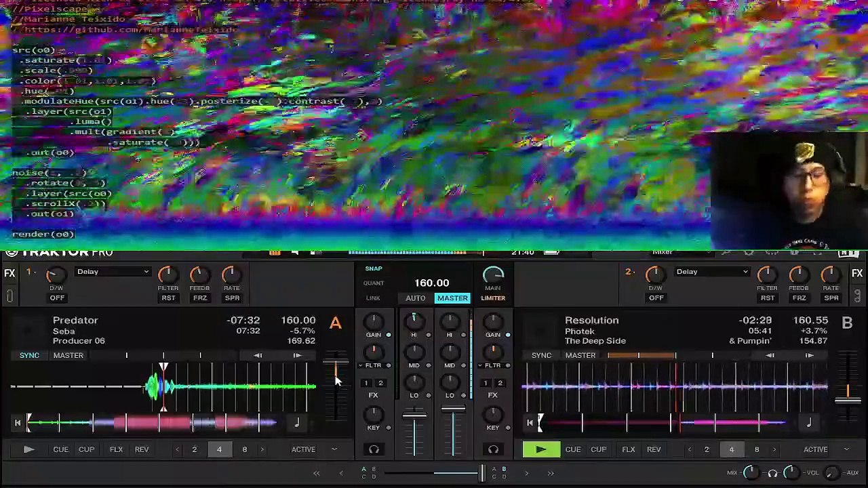This screenshot has width=868, height=488.
Task: Set deck A as tempo MASTER
Action: 68,355
